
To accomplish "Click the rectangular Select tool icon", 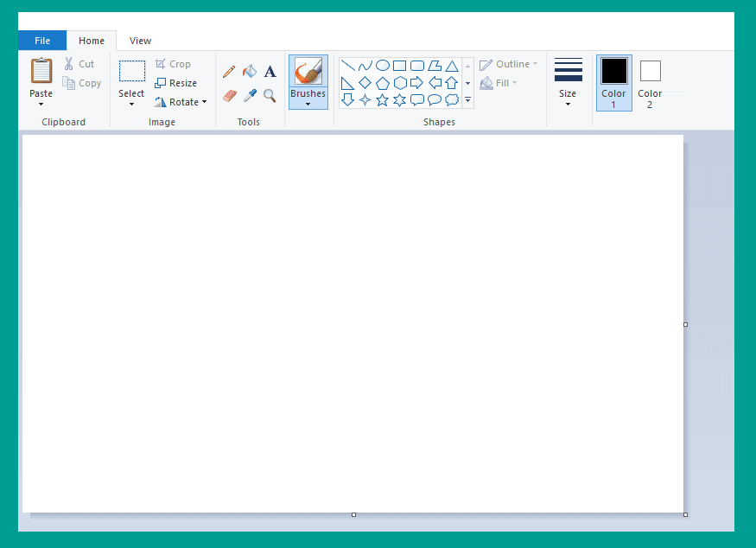I will 132,72.
